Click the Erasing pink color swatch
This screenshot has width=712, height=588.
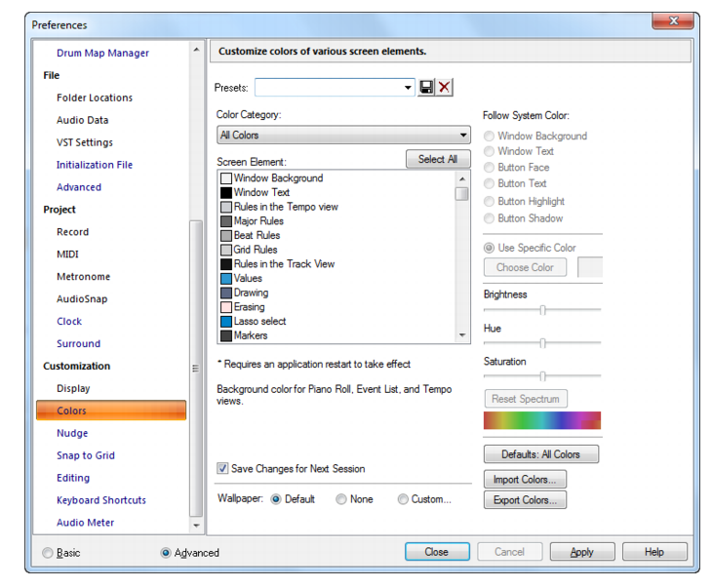pos(226,307)
